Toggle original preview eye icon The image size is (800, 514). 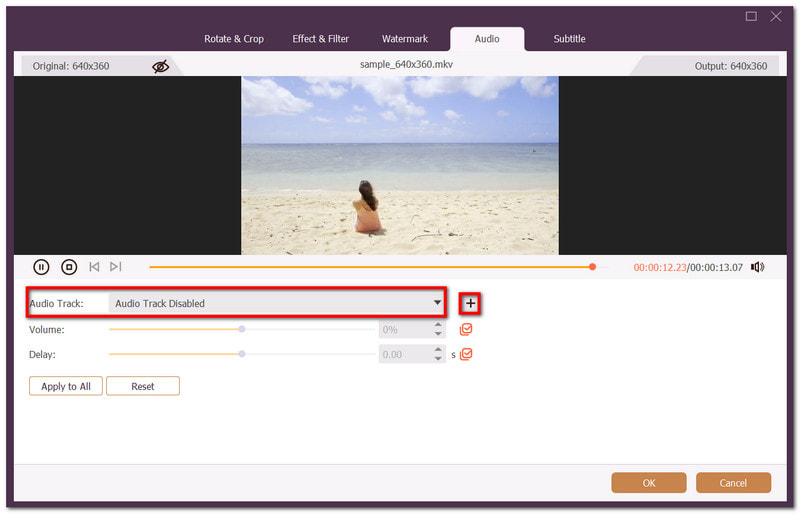click(160, 66)
